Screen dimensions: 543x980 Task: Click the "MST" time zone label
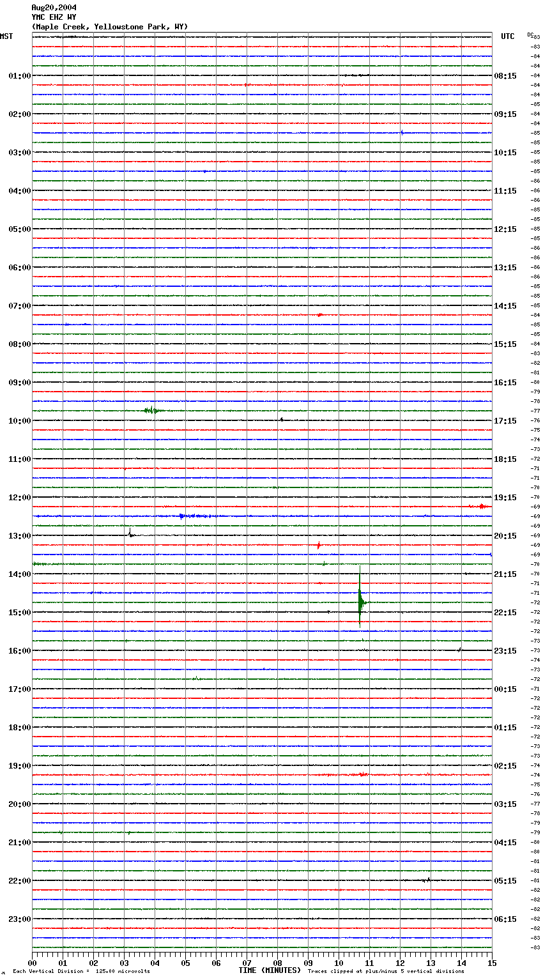point(6,36)
